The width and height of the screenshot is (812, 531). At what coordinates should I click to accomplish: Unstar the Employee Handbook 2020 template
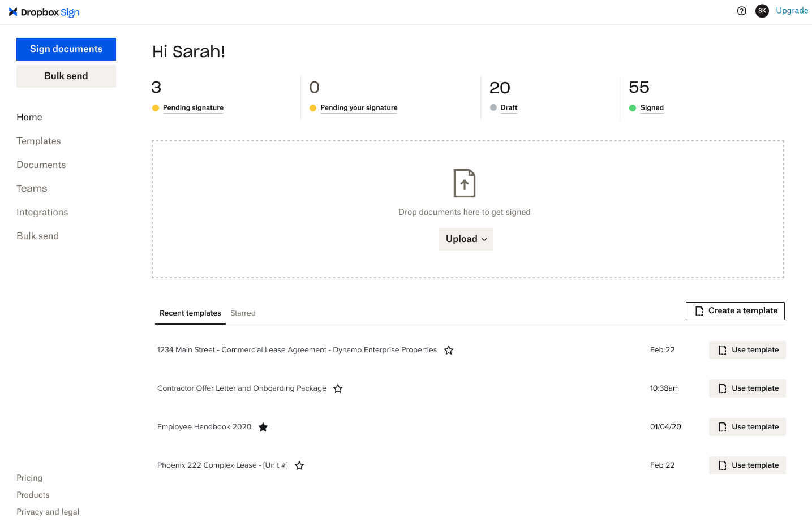click(263, 427)
